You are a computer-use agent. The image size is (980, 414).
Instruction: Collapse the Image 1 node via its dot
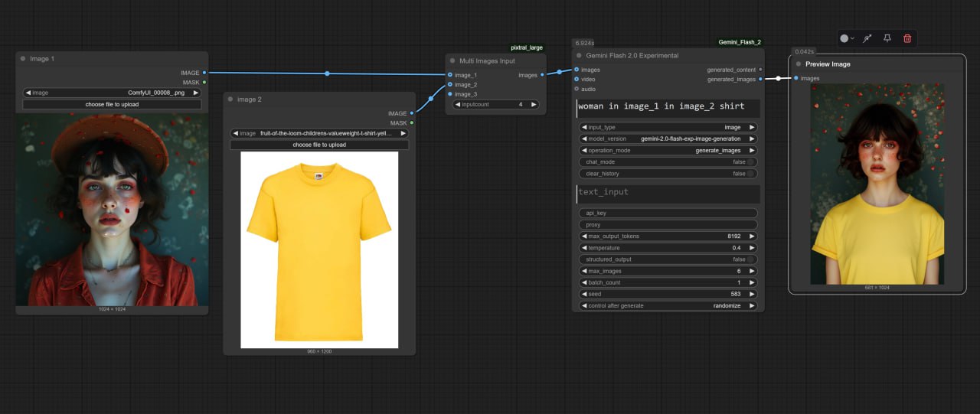[23, 58]
